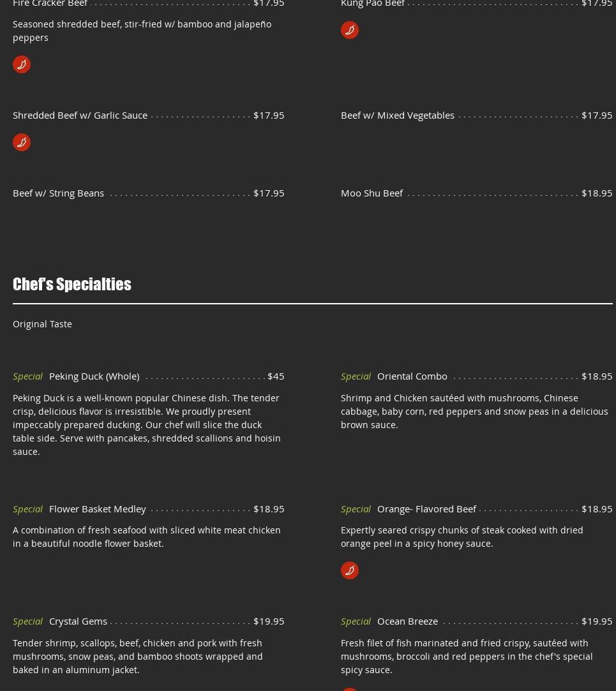
Task: Click the chili icon under Orange-Flavored Beef description
Action: click(350, 570)
